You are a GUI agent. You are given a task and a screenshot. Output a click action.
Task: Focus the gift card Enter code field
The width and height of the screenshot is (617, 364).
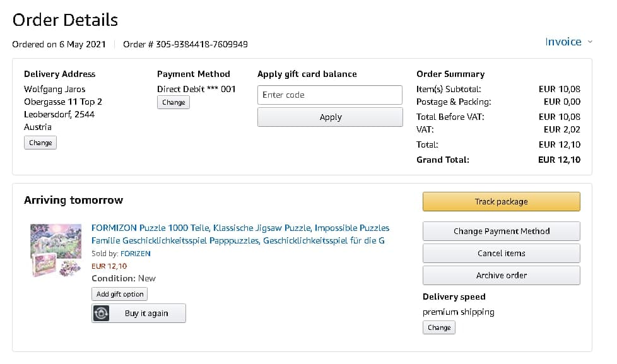pos(329,95)
